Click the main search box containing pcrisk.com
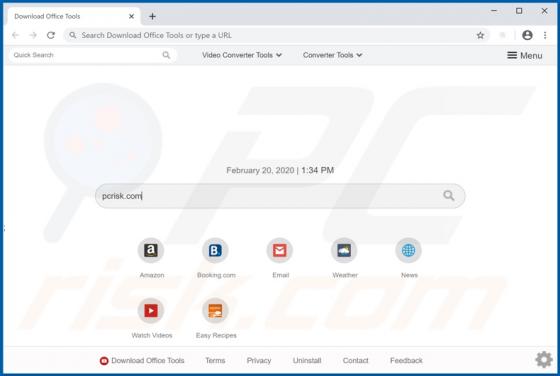560x376 pixels. point(280,196)
